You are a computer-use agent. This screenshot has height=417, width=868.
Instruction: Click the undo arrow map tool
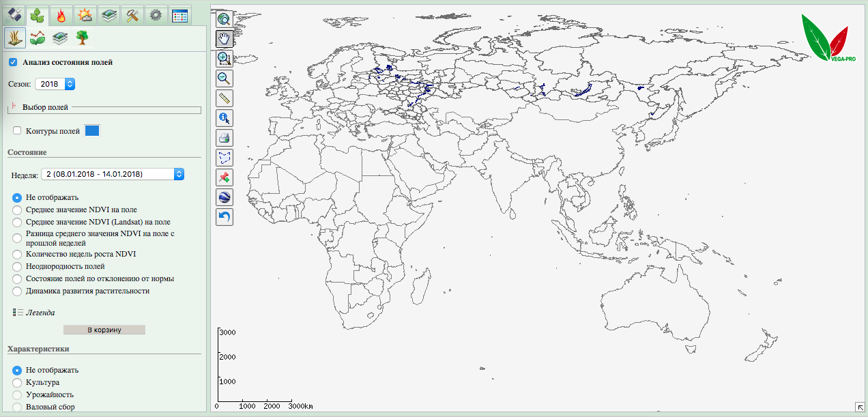[225, 217]
